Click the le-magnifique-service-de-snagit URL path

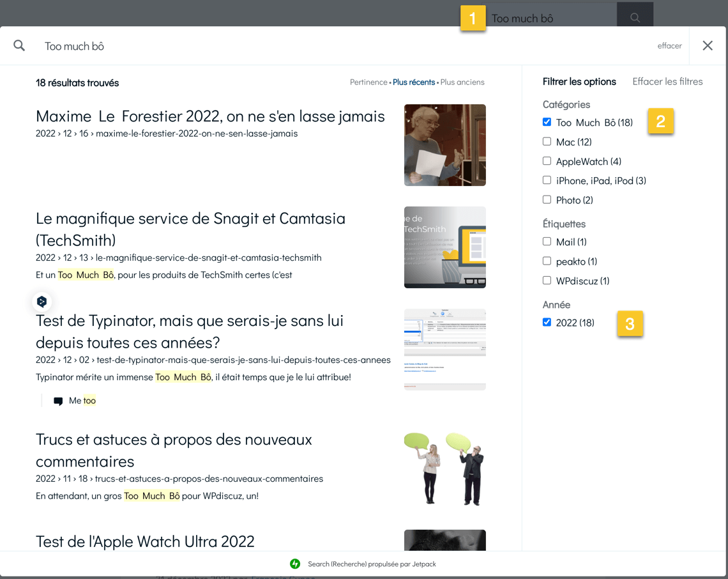[x=208, y=258]
